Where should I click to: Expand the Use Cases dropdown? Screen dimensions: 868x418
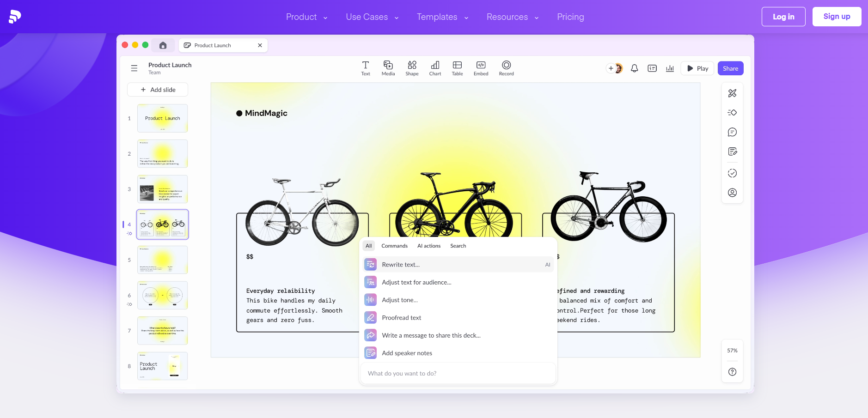[x=372, y=17]
